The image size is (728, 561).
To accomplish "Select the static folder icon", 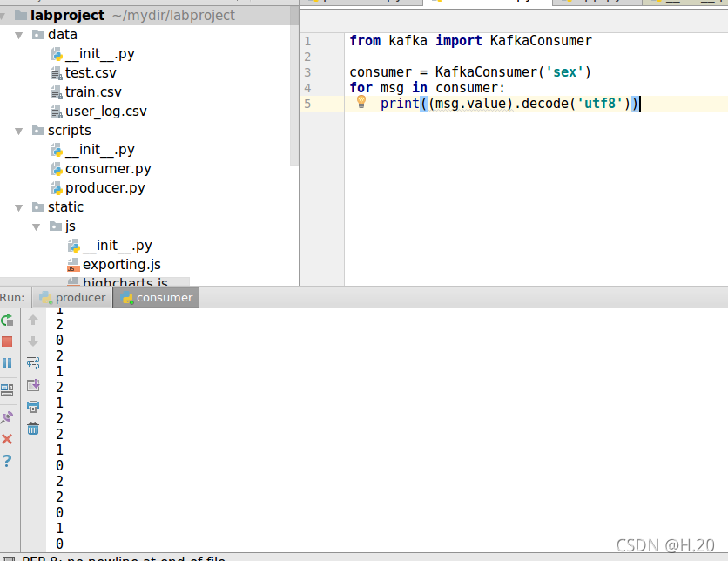I will coord(38,206).
